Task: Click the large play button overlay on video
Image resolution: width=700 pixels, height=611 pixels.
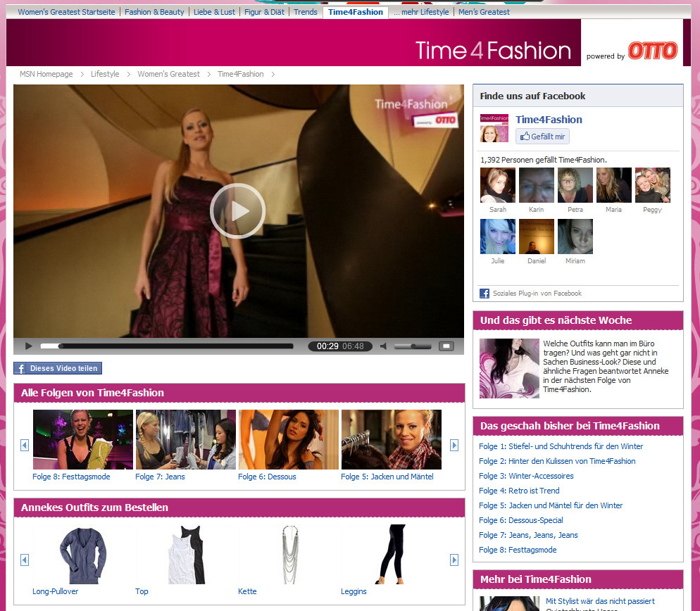Action: coord(237,210)
